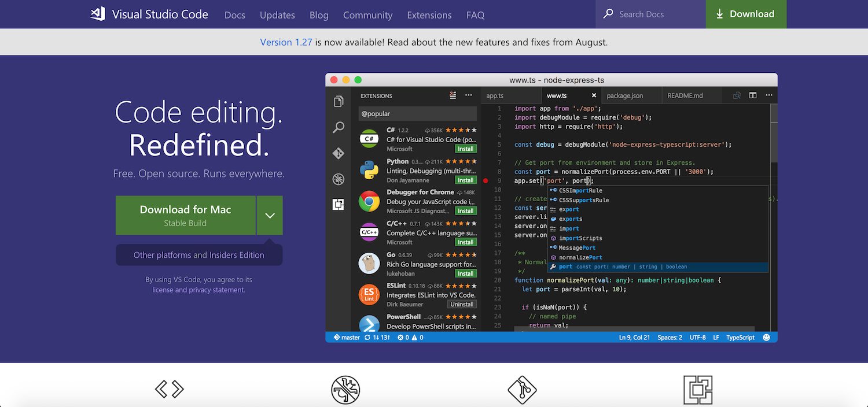Select MessagePort in autocomplete list
Image resolution: width=868 pixels, height=407 pixels.
point(658,247)
